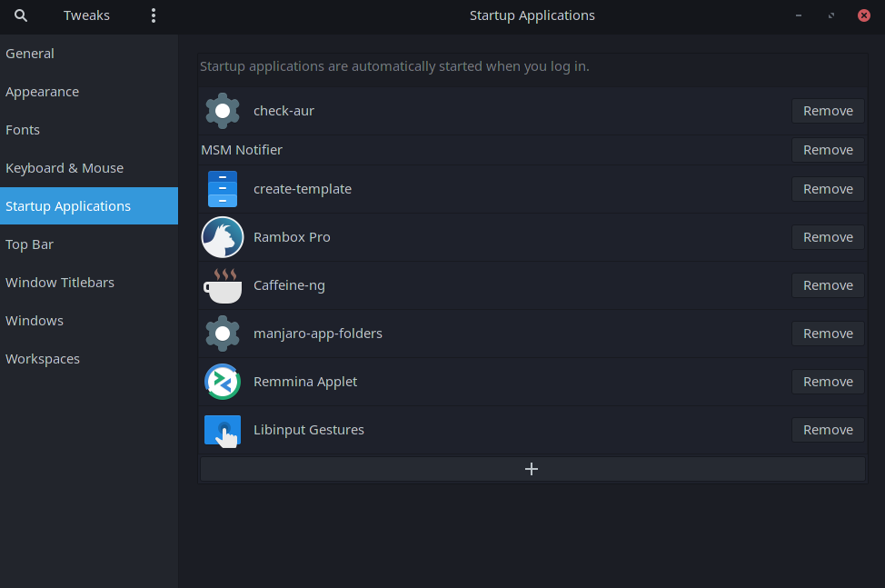Viewport: 885px width, 588px height.
Task: Remove MSM Notifier from startup
Action: 828,150
